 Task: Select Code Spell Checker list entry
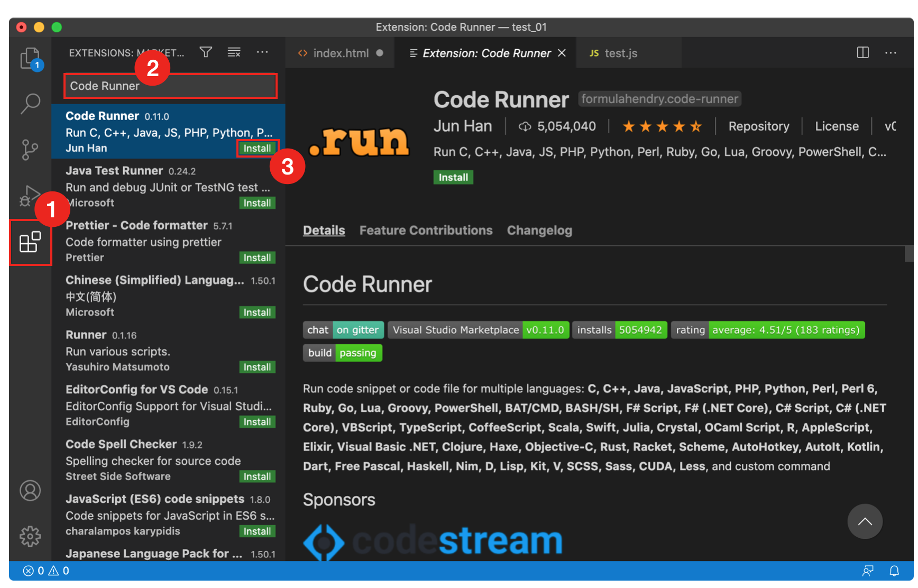tap(168, 460)
